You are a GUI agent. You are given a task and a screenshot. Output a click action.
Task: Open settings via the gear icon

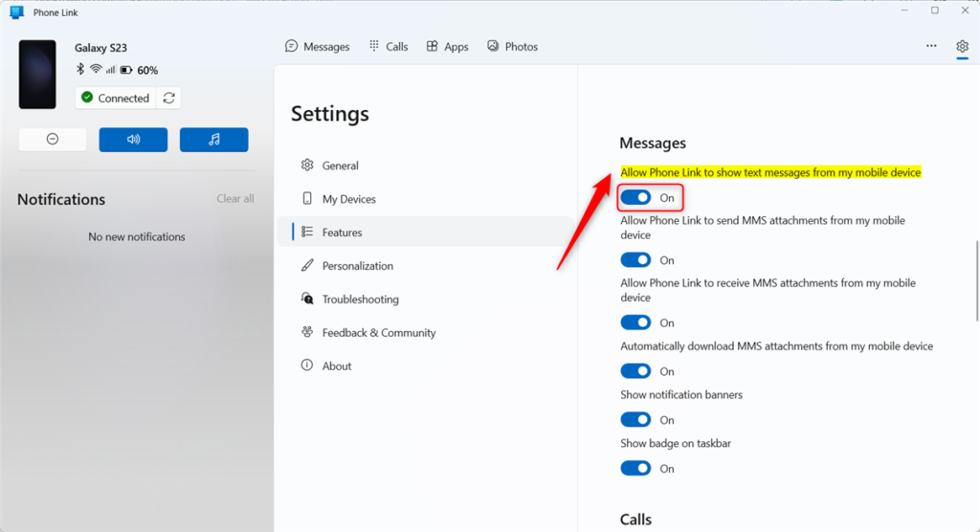[962, 46]
